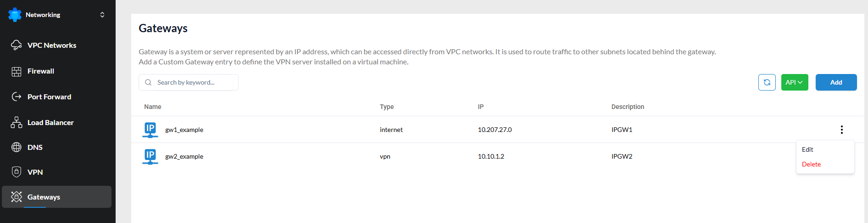868x223 pixels.
Task: Open DNS globe icon
Action: [17, 147]
